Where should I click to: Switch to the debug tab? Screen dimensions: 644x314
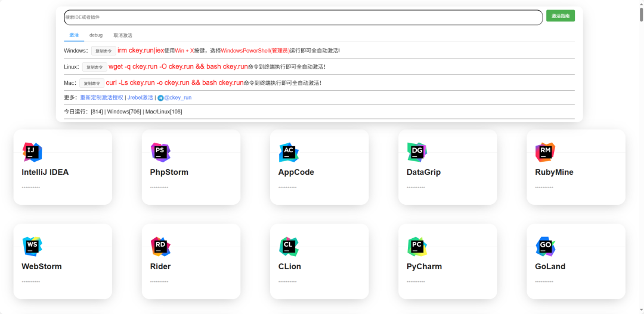click(96, 35)
